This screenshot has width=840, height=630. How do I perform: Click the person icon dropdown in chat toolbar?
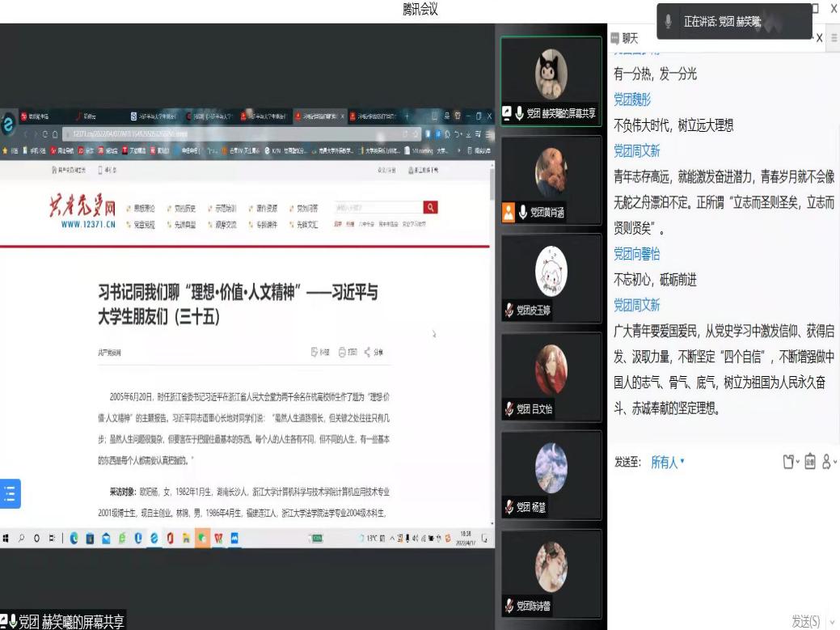(x=829, y=461)
